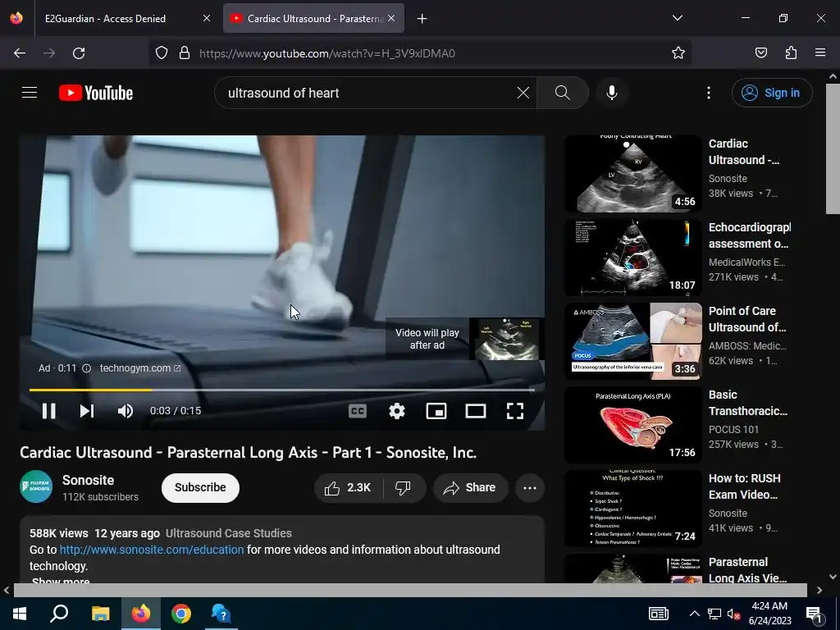Viewport: 840px width, 630px height.
Task: Enable miniplayer mode
Action: coord(436,411)
